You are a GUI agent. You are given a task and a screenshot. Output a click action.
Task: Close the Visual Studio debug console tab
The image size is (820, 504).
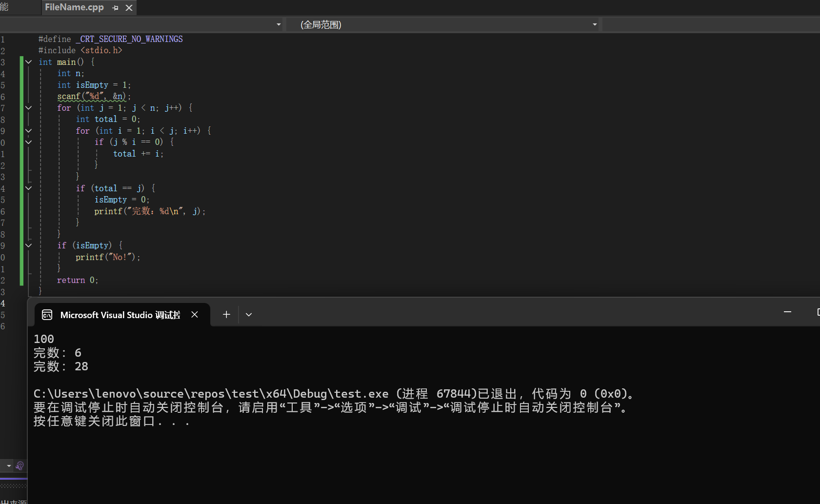195,315
